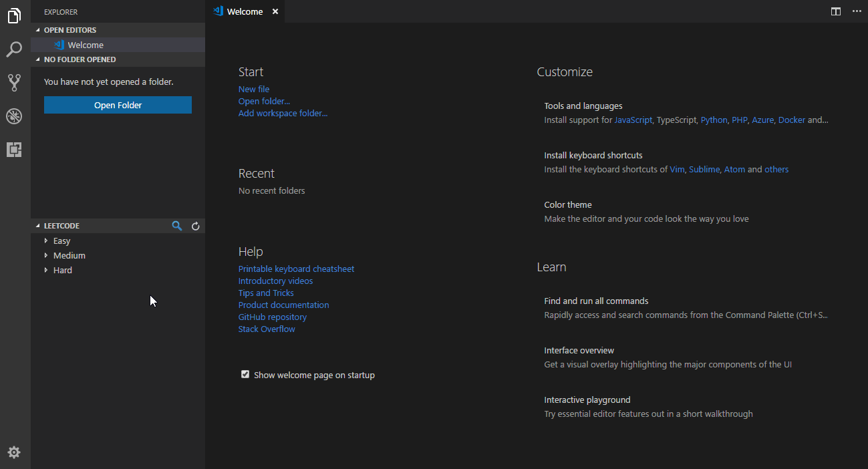Image resolution: width=868 pixels, height=469 pixels.
Task: Open the Search view in activity bar
Action: pyautogui.click(x=14, y=49)
